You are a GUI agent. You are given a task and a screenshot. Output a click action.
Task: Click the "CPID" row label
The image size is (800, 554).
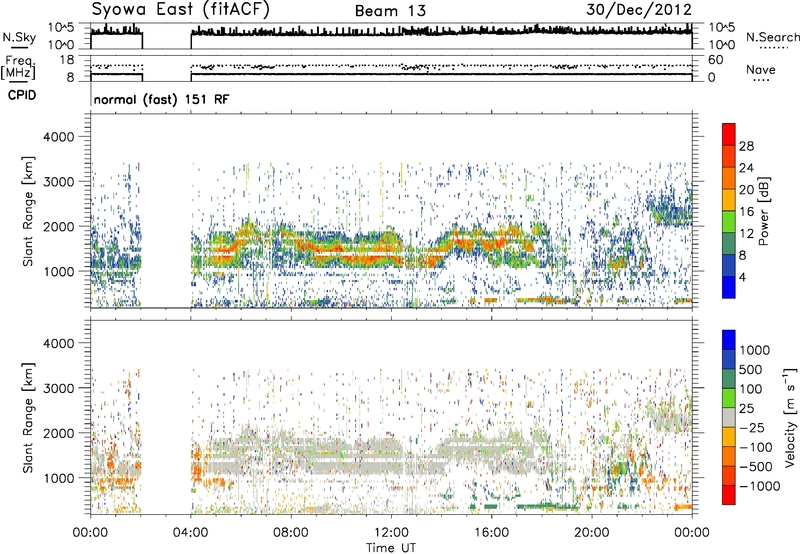click(x=22, y=95)
